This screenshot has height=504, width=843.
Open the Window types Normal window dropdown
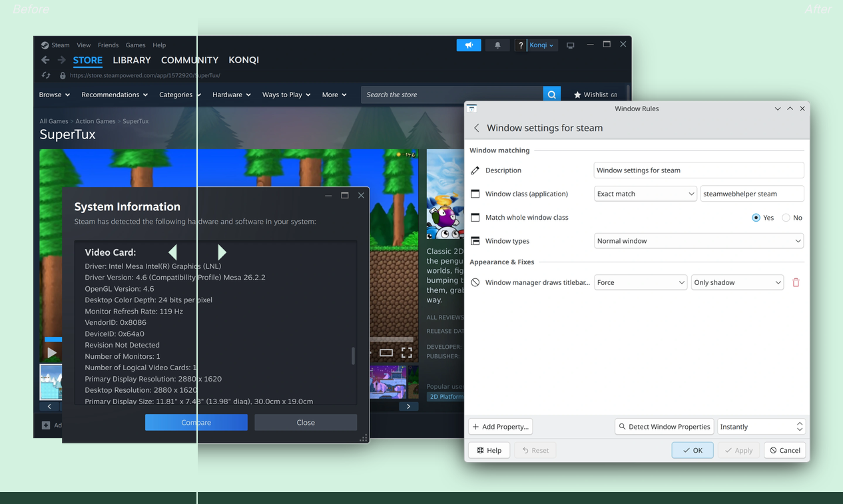tap(699, 241)
